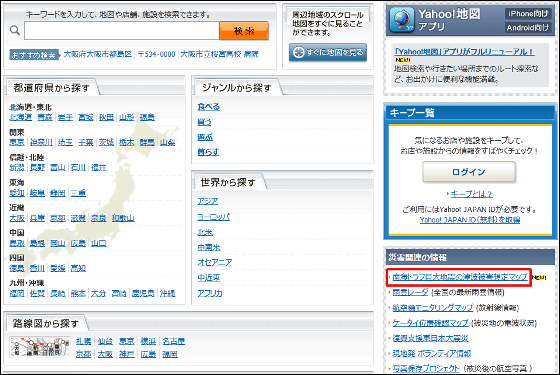This screenshot has height=375, width=560.
Task: Select suggested search 大阪市立桜宮高校 網島
Action: (220, 54)
